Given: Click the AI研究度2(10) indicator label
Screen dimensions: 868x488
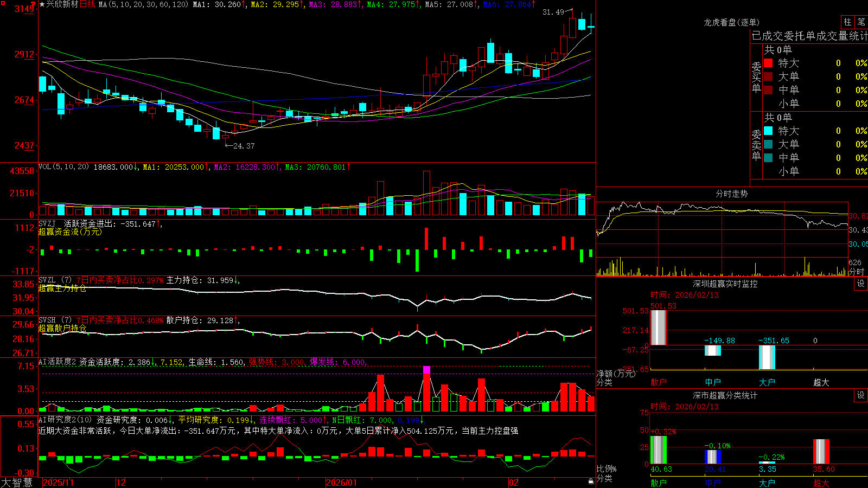Looking at the screenshot, I should (65, 420).
